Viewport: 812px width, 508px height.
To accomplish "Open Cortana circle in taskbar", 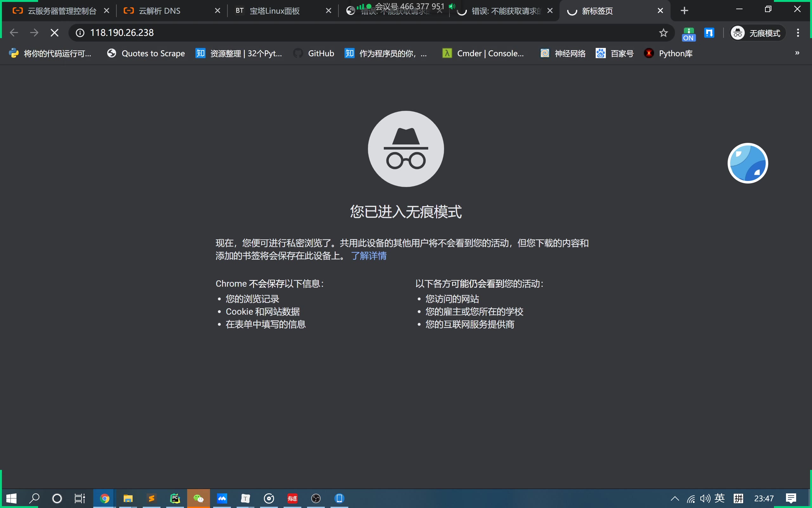I will click(57, 498).
